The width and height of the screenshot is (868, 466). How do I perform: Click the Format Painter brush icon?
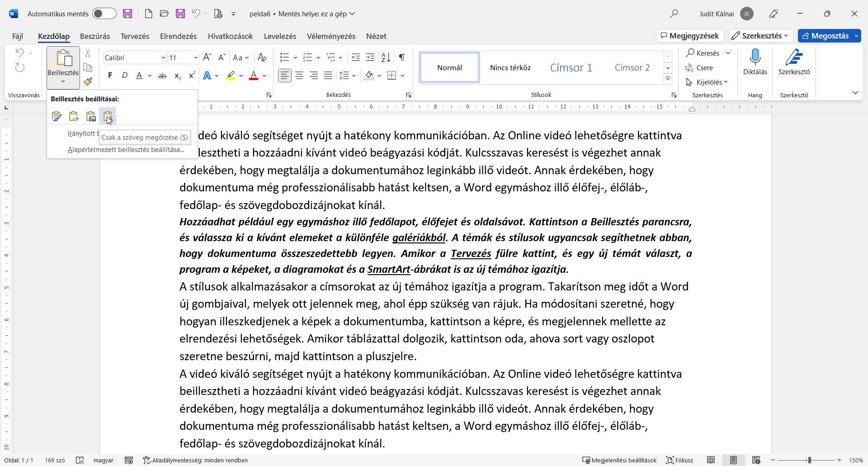point(88,81)
